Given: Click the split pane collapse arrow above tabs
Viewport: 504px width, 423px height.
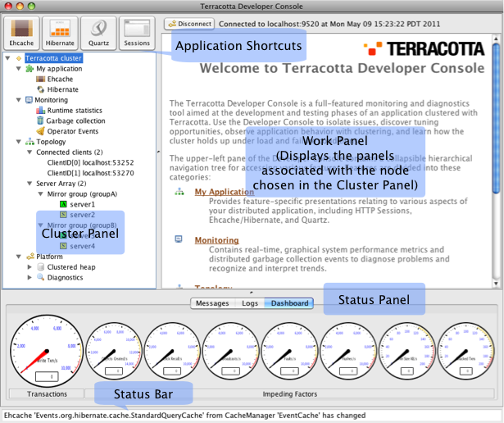Looking at the screenshot, I should 252,293.
